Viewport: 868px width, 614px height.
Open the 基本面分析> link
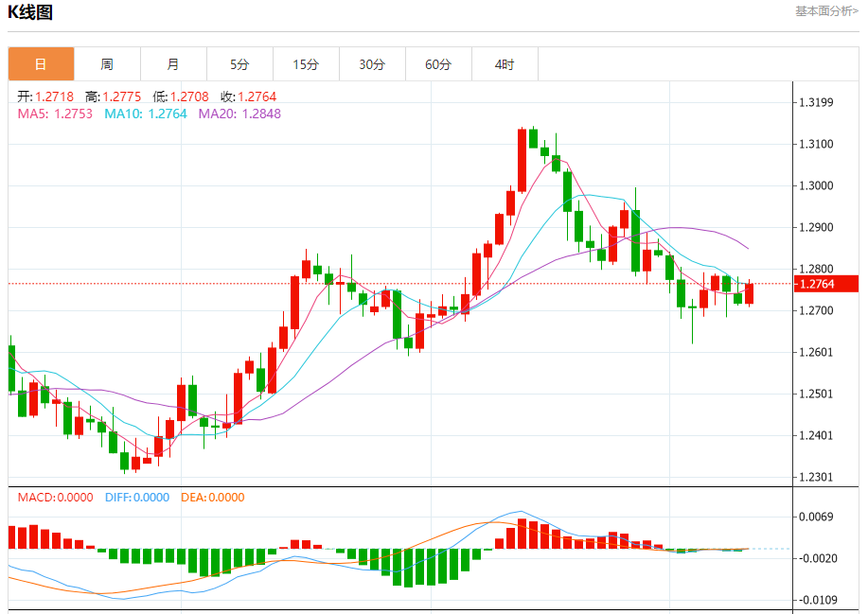coord(827,11)
